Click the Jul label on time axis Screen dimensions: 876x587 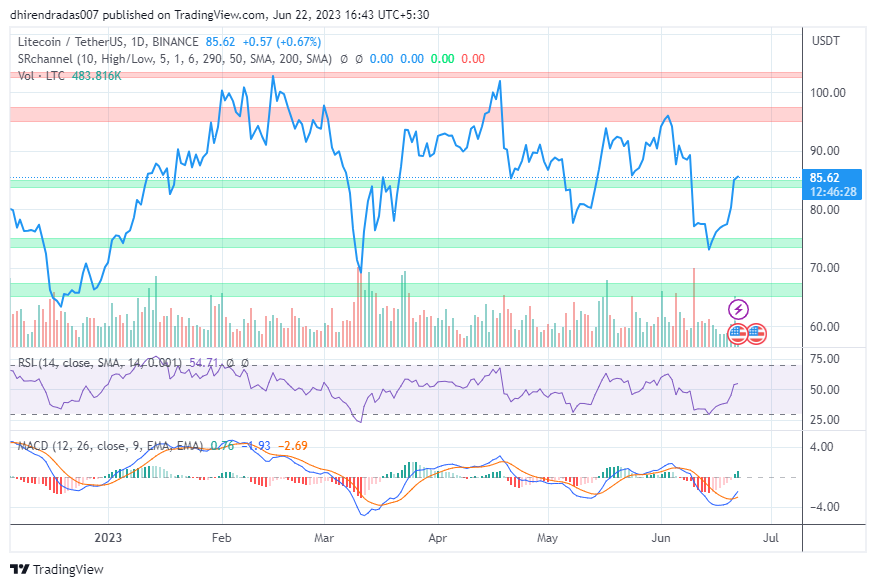pyautogui.click(x=770, y=537)
